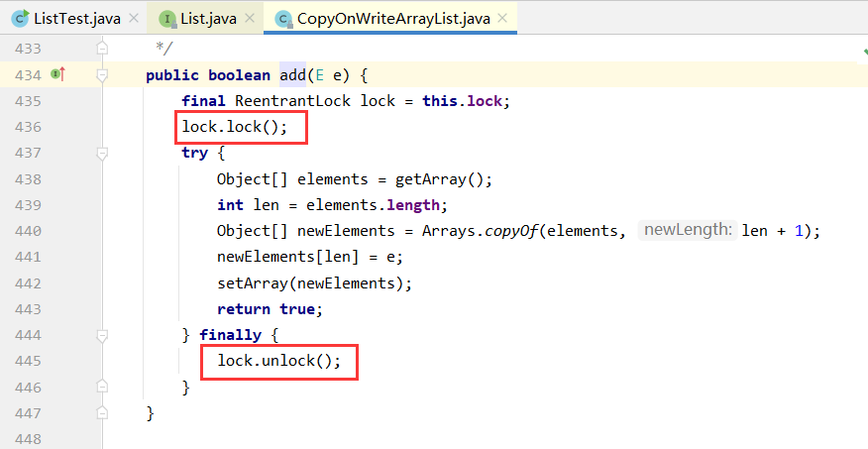
Task: Click elements.length on line 439
Action: pos(374,205)
